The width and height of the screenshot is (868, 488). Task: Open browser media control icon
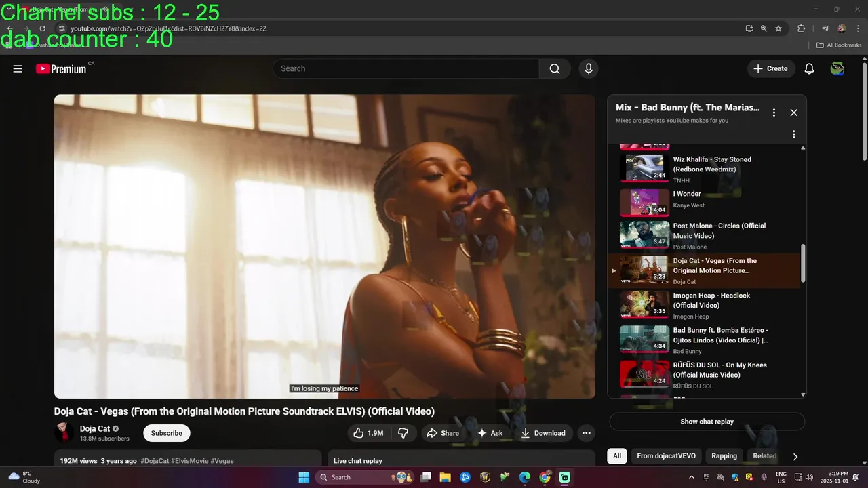(825, 28)
